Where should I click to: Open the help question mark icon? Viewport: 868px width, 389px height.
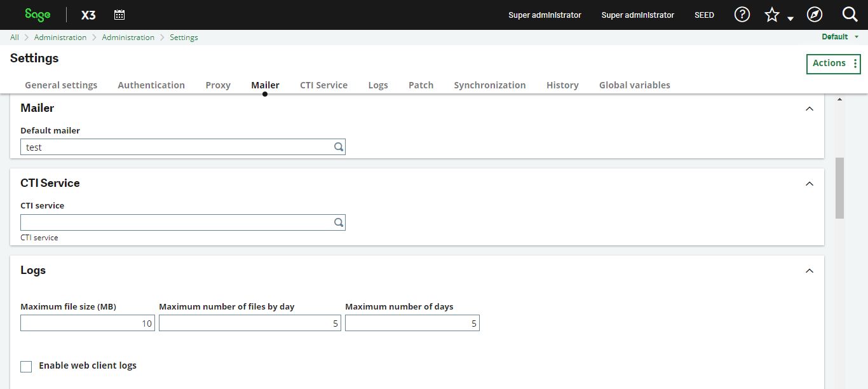[742, 15]
